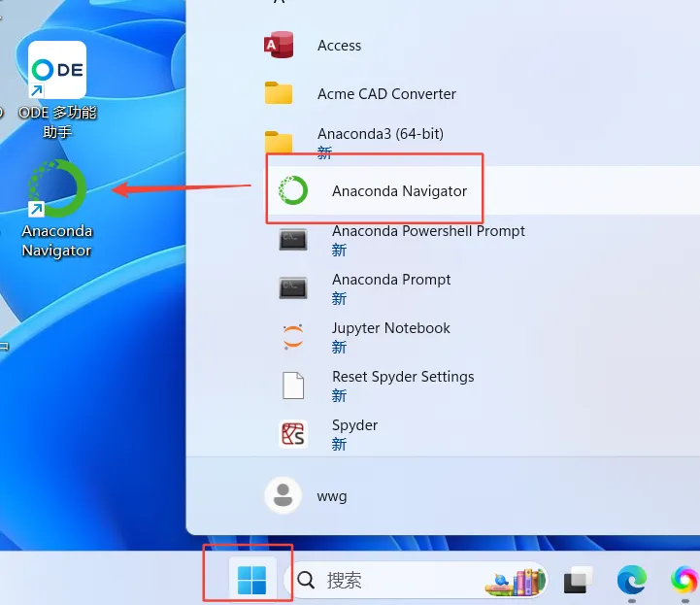Click the books illustration in the search box

click(x=516, y=582)
